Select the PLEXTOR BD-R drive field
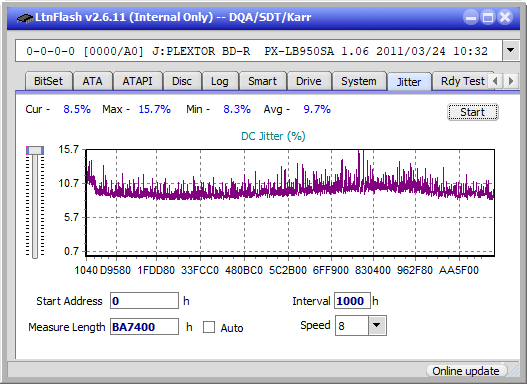 click(x=258, y=51)
